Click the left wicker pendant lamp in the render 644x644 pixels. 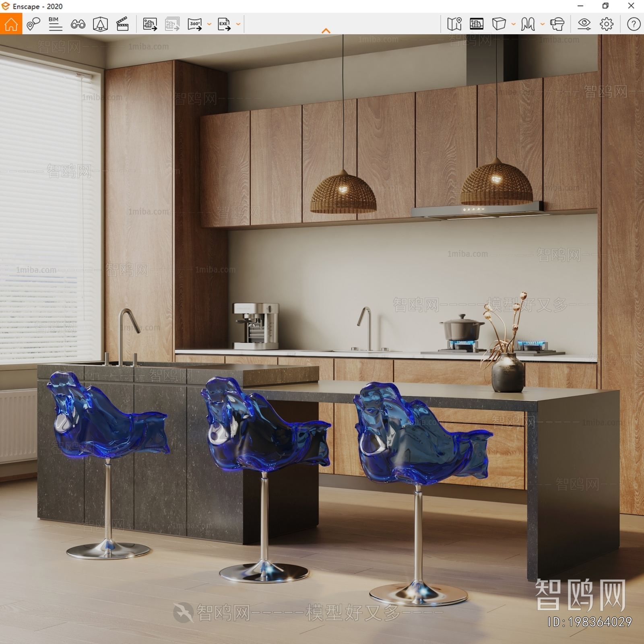point(343,191)
